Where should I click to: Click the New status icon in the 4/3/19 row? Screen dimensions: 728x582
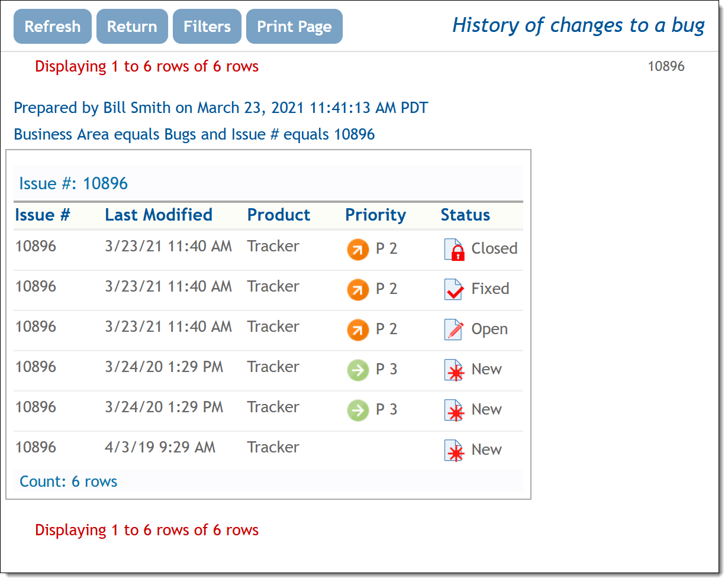point(454,451)
